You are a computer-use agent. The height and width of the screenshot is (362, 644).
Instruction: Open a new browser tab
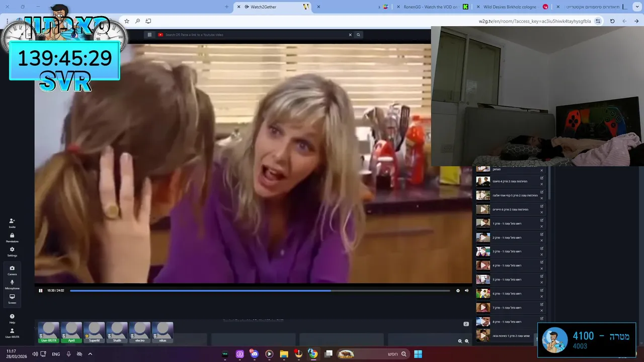click(x=226, y=7)
